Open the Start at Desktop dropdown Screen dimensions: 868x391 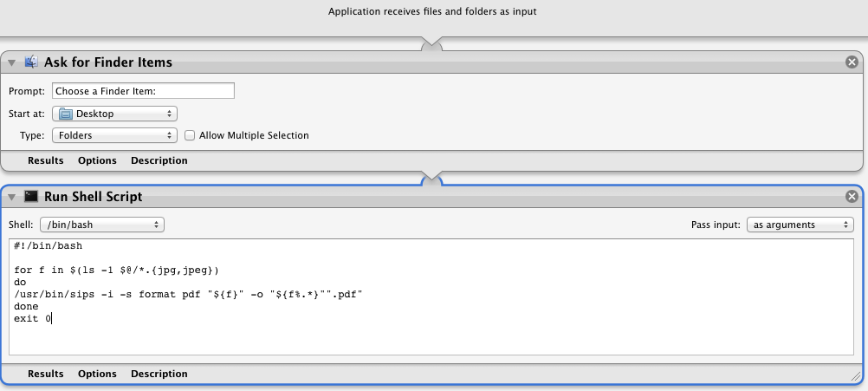coord(114,114)
